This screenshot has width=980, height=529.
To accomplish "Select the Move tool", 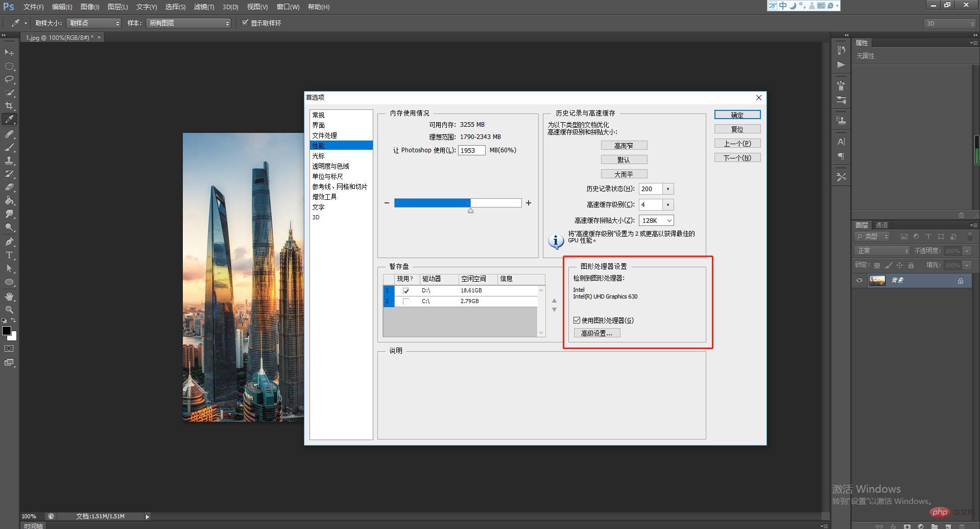I will pyautogui.click(x=9, y=53).
